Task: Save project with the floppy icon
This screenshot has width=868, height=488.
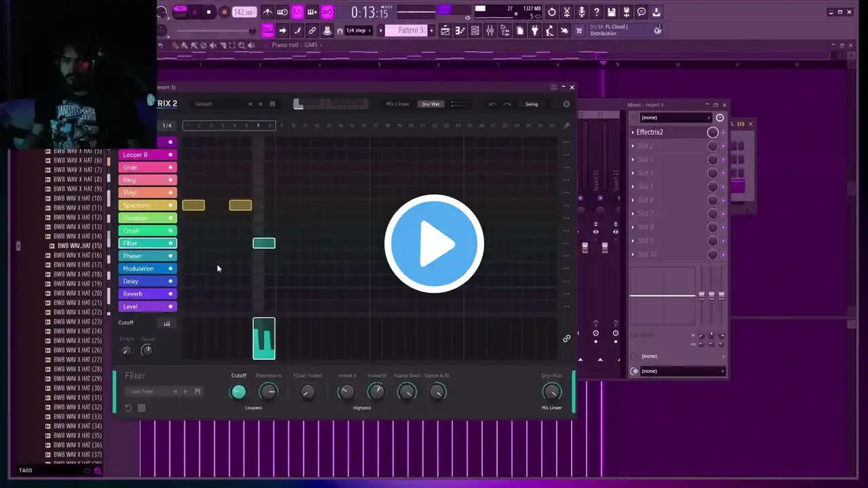Action: click(x=611, y=12)
